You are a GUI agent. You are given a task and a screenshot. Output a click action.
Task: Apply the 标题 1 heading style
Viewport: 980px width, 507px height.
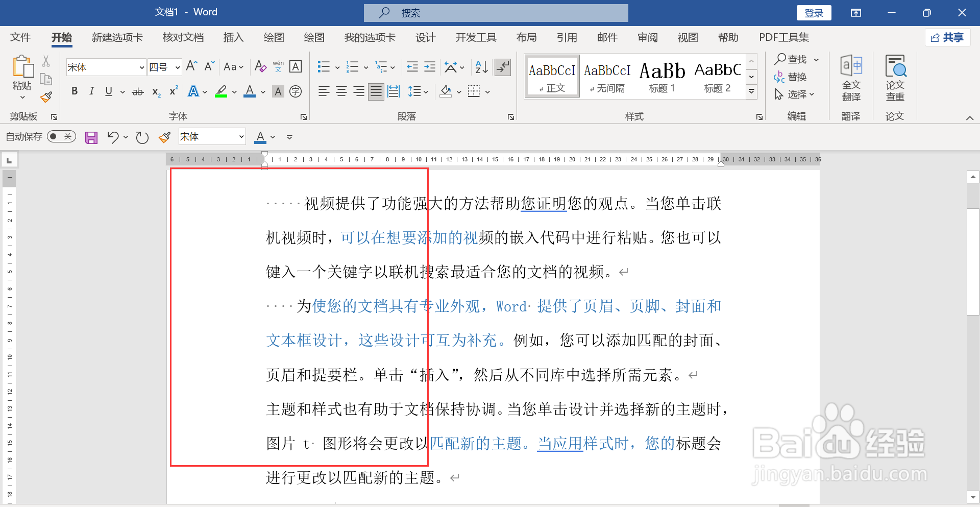[x=662, y=76]
